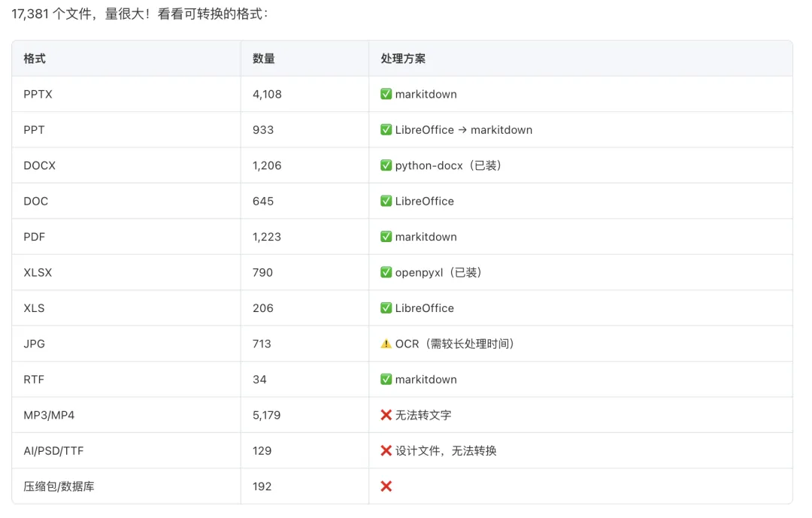
Task: Click the green checkmark in PPTX row
Action: point(386,94)
